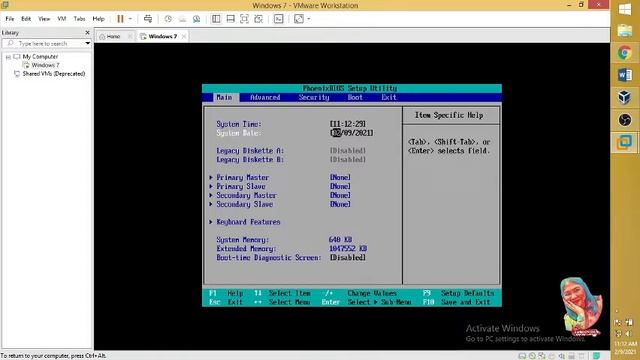Open the File menu
This screenshot has height=360, width=640.
click(10, 19)
